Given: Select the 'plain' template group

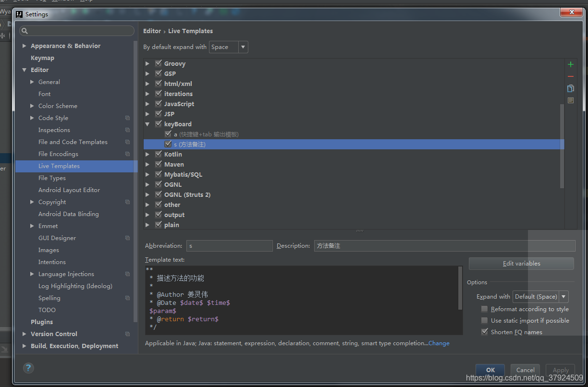Looking at the screenshot, I should click(171, 225).
